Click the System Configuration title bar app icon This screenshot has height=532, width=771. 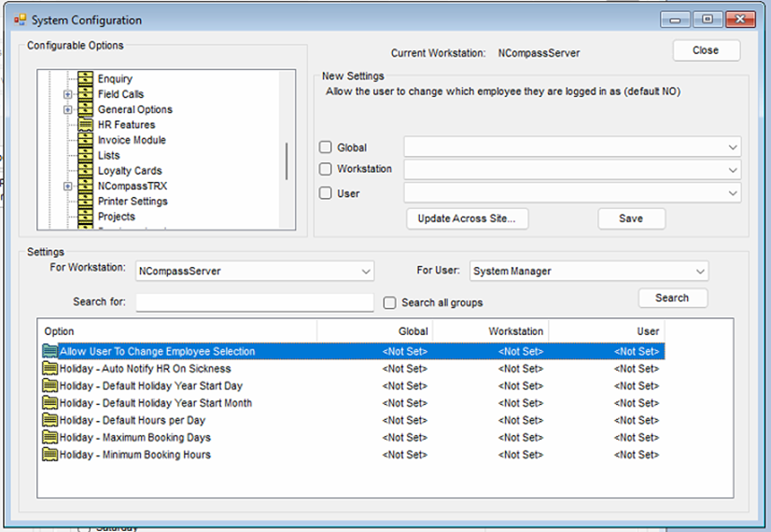21,20
